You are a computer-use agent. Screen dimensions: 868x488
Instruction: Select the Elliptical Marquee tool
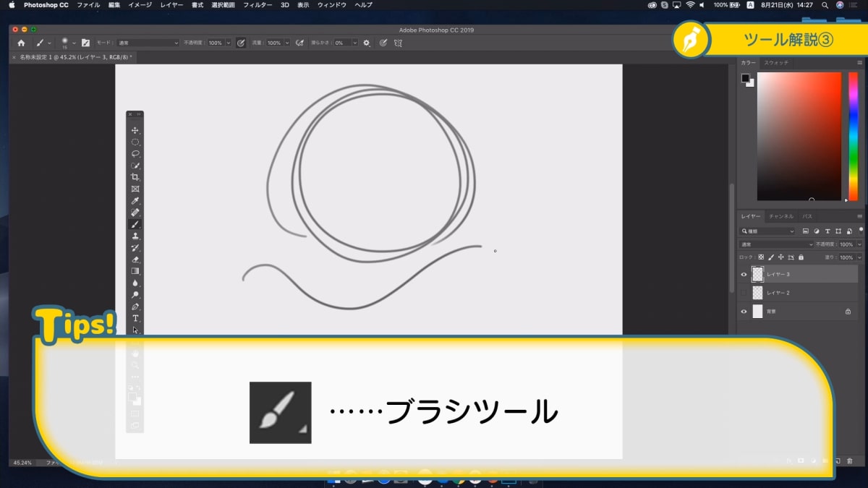[x=135, y=142]
